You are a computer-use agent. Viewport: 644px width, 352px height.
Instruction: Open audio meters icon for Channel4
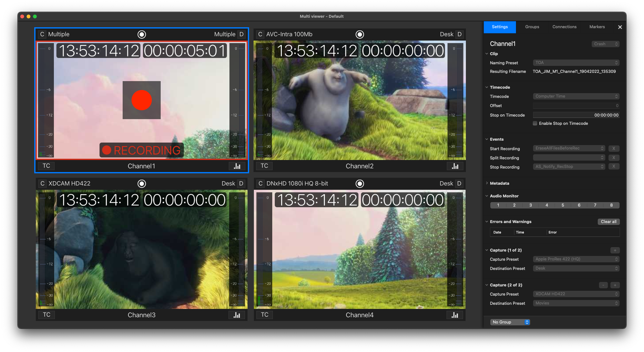pyautogui.click(x=455, y=315)
